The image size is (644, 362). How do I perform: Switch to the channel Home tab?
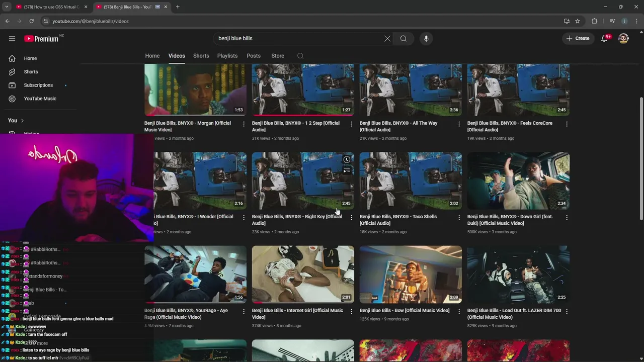152,56
